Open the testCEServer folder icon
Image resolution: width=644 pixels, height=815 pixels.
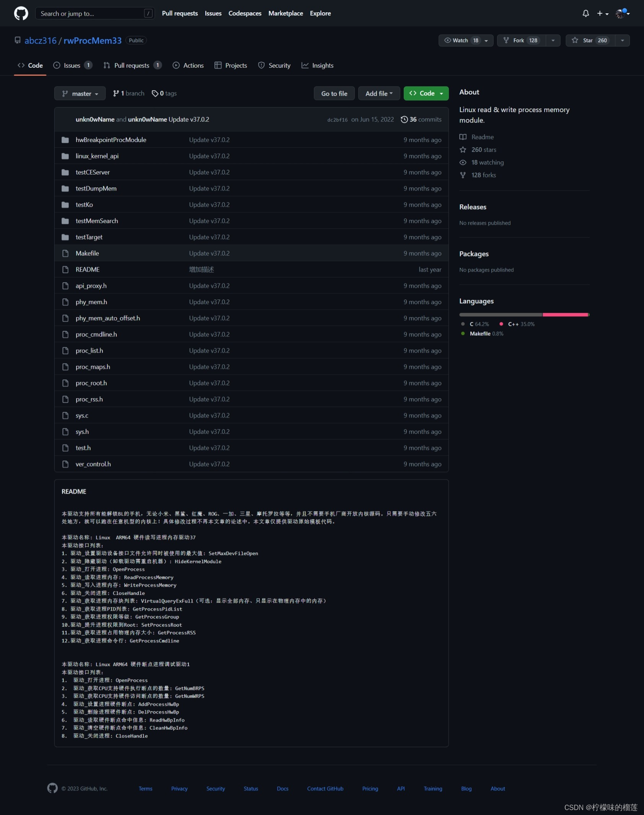[x=65, y=172]
